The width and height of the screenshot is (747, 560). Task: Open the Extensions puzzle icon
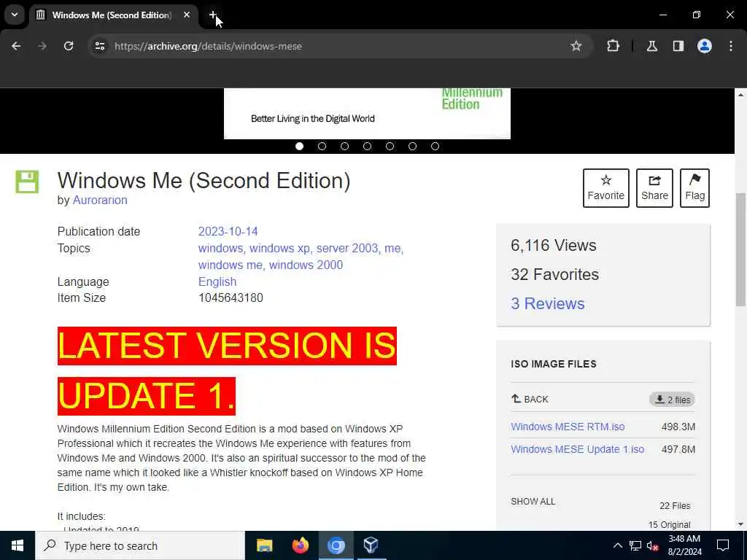(613, 46)
